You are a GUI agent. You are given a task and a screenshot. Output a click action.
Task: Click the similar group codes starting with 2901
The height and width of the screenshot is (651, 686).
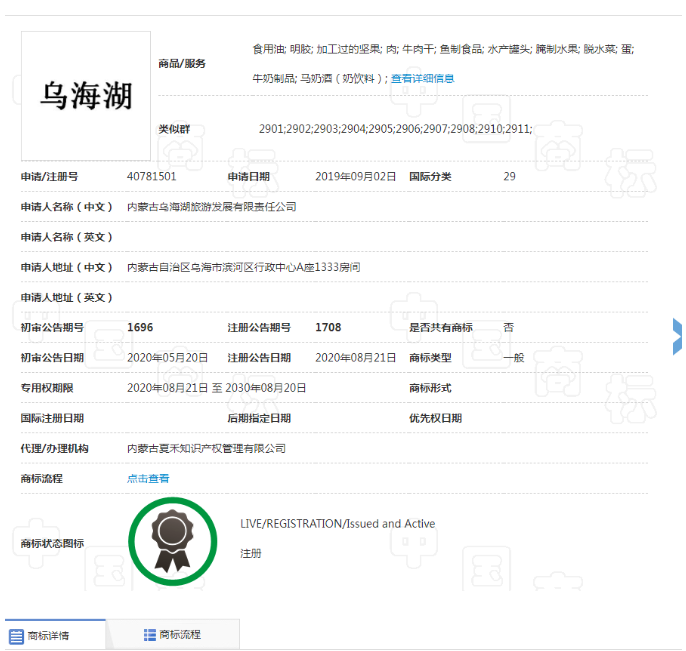pos(395,129)
